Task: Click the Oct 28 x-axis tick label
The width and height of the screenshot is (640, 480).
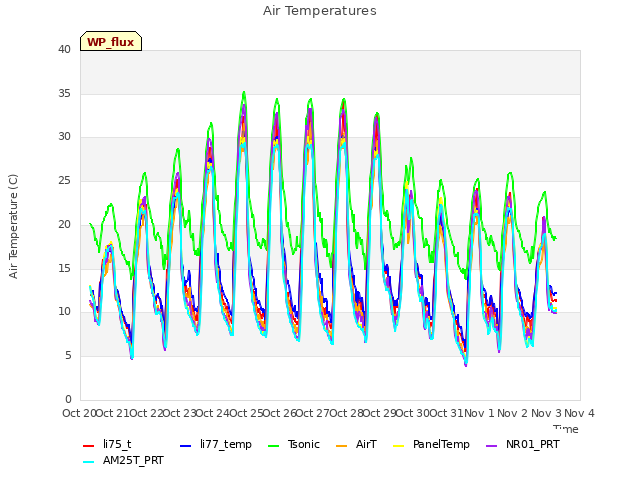Action: 347,413
